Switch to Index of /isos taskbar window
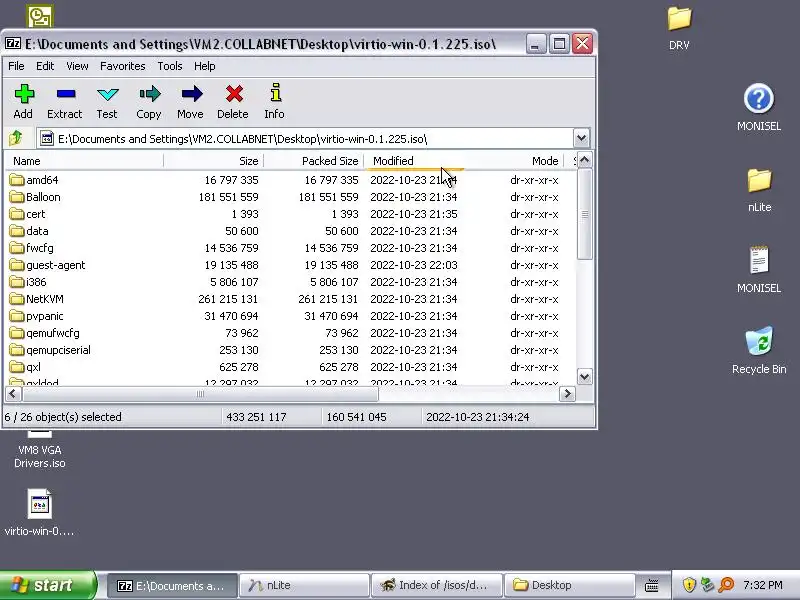The width and height of the screenshot is (800, 600). [x=437, y=585]
